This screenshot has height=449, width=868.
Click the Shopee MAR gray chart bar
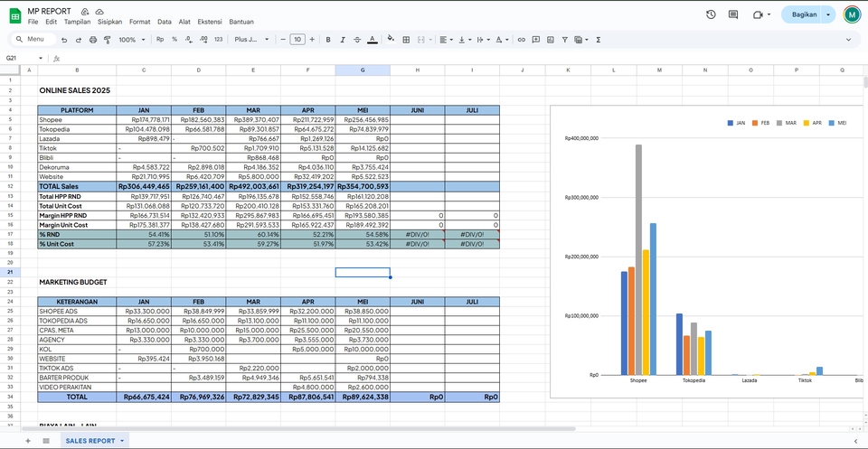(639, 260)
